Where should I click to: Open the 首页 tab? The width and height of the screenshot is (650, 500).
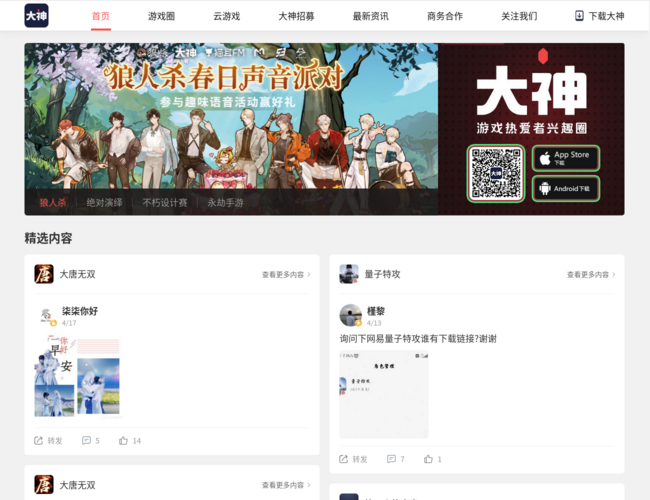click(x=101, y=16)
